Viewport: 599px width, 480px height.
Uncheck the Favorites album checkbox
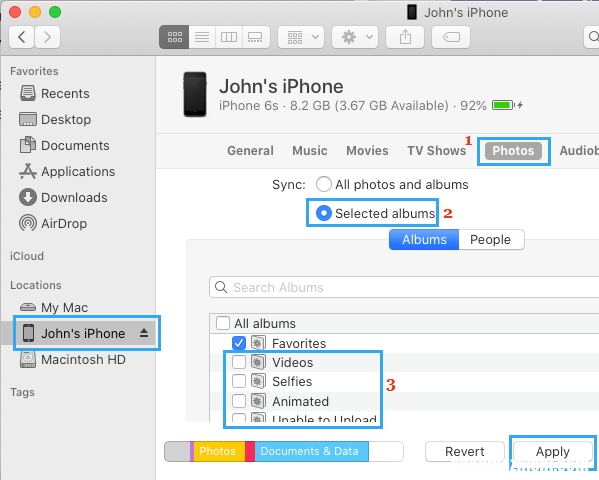(x=239, y=343)
